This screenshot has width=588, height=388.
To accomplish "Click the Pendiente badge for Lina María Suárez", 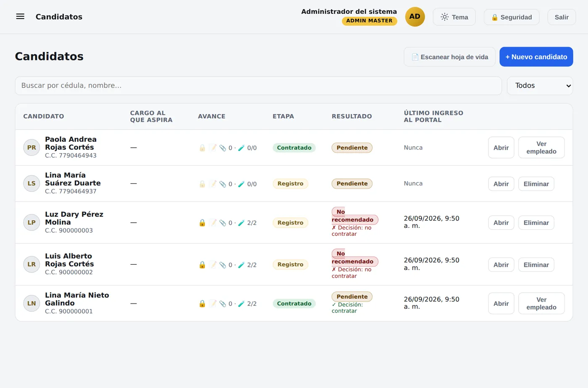I will click(x=352, y=184).
